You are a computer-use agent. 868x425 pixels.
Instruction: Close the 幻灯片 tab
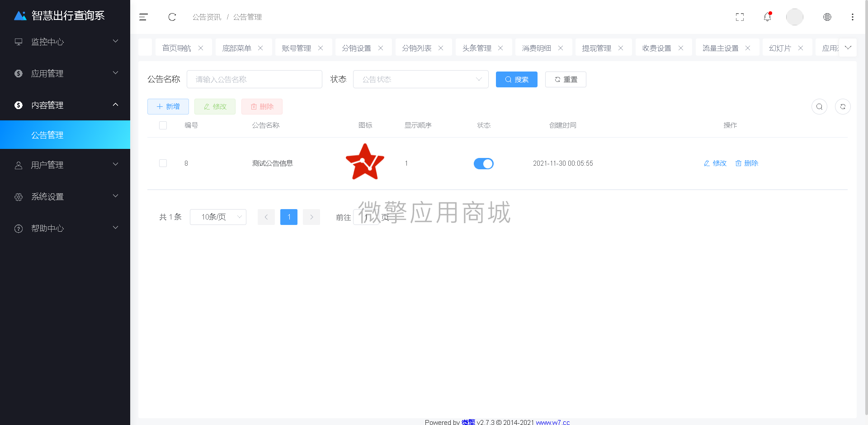801,48
